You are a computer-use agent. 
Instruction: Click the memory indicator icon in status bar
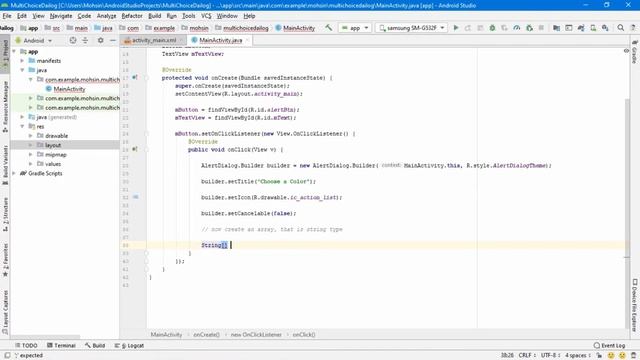coord(633,356)
